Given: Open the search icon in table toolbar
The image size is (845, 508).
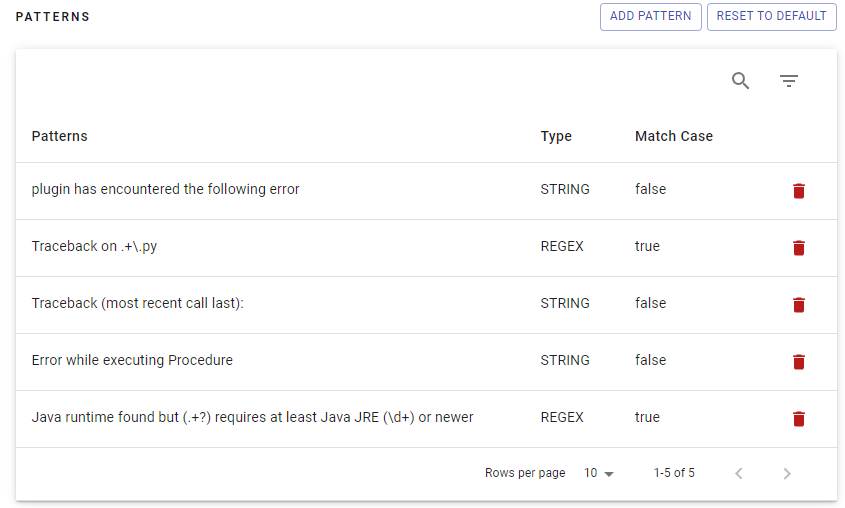Looking at the screenshot, I should coord(740,81).
